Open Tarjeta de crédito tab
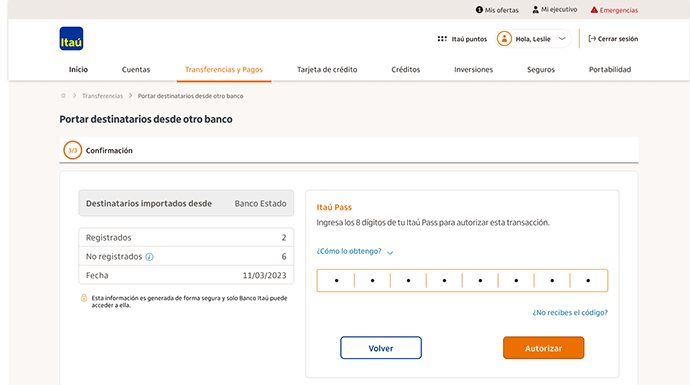The width and height of the screenshot is (690, 385). point(327,70)
